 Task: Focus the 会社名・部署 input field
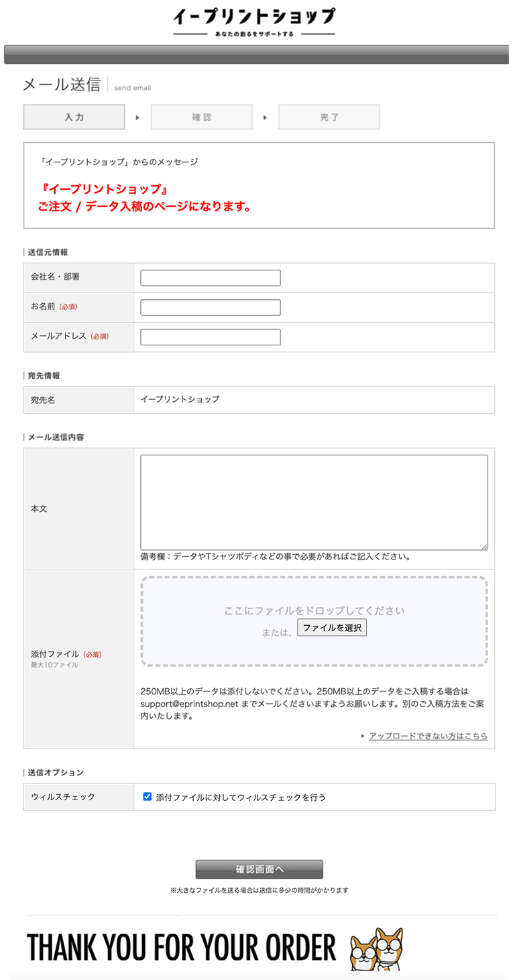tap(211, 278)
